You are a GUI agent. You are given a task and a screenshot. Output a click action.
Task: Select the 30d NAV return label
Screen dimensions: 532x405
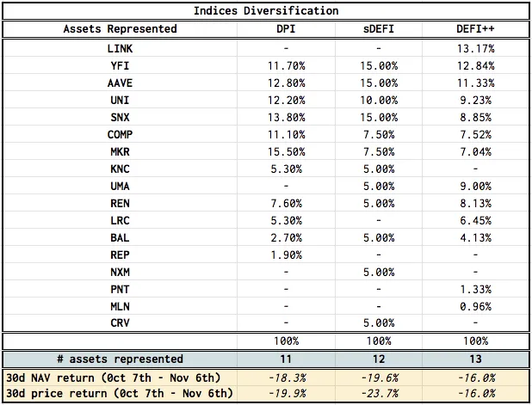point(114,377)
